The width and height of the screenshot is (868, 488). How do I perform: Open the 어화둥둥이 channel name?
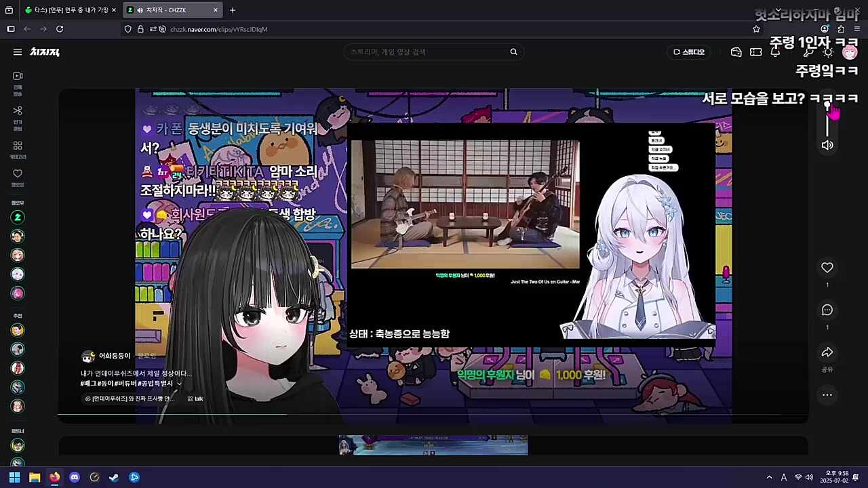coord(115,356)
